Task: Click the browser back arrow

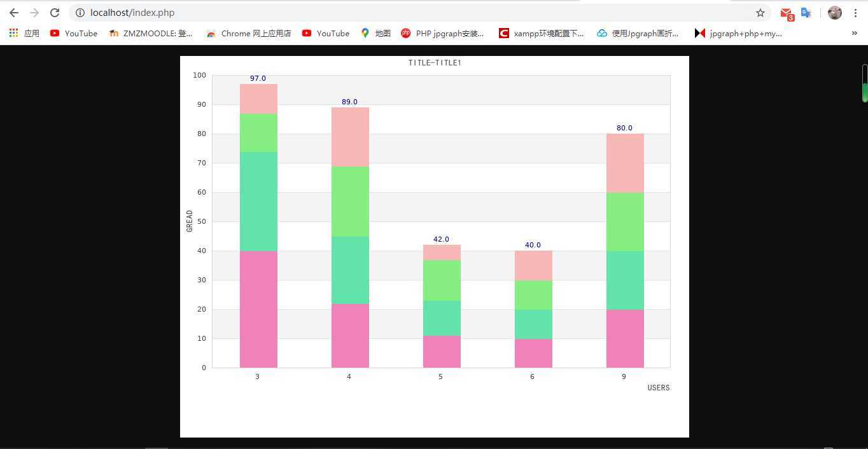Action: pos(14,13)
